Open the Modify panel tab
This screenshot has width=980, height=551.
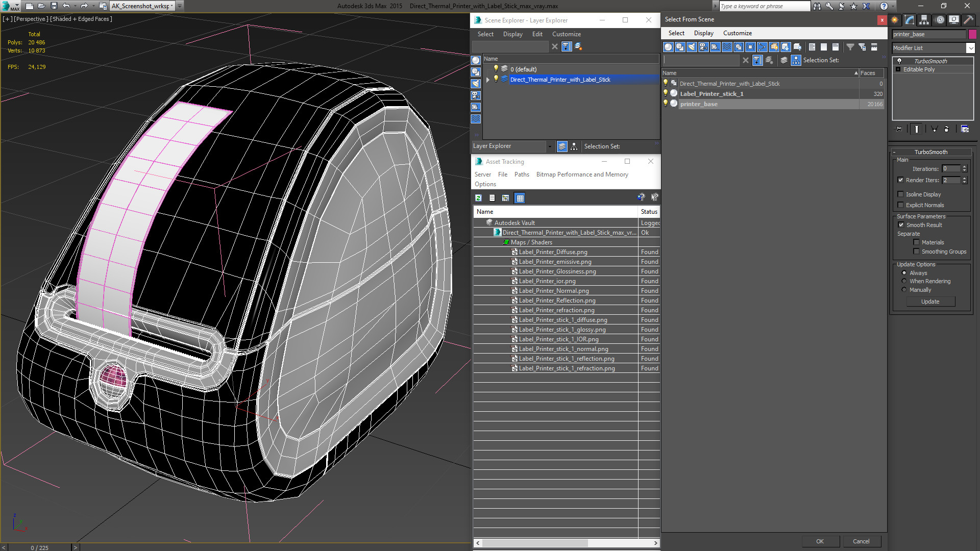[x=910, y=20]
